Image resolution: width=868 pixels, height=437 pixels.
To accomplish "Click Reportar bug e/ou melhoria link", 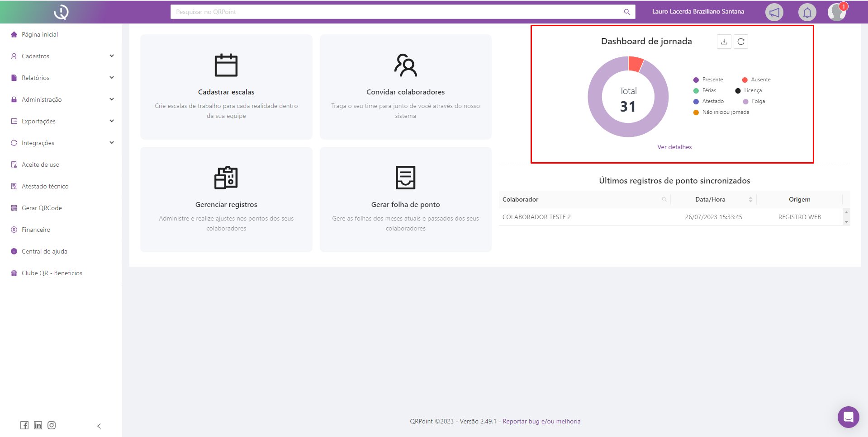I will tap(541, 421).
